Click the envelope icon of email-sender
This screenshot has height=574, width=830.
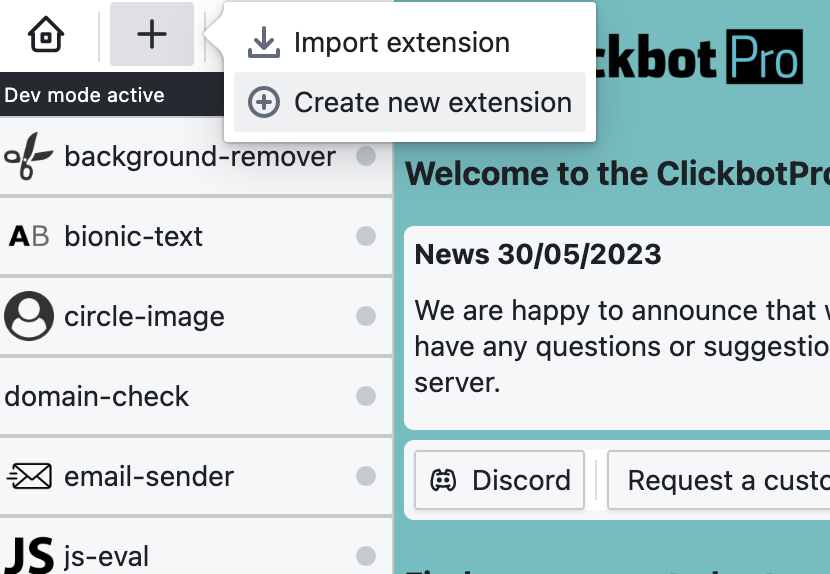[29, 476]
